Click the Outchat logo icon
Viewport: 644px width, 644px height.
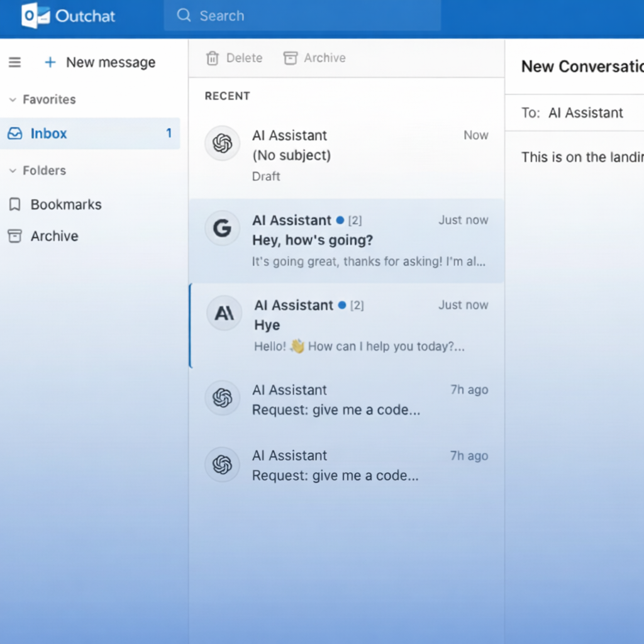pos(35,16)
